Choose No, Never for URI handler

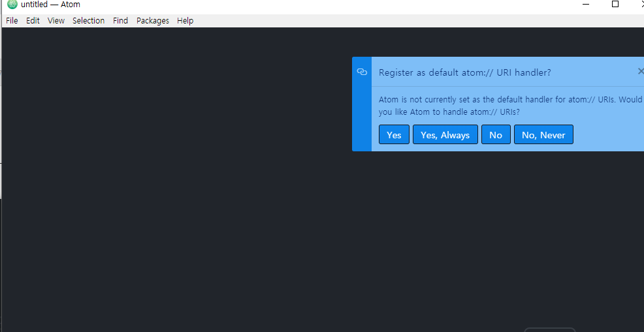coord(543,134)
